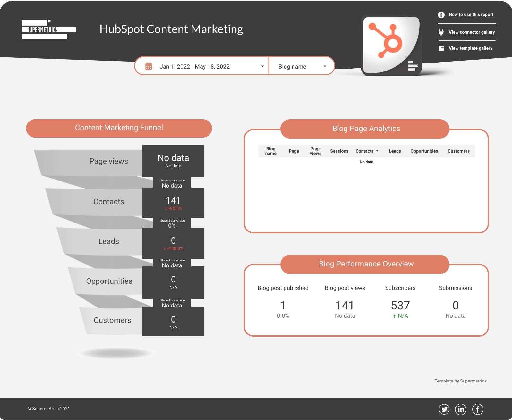
Task: Open View connector gallery link
Action: click(x=472, y=32)
